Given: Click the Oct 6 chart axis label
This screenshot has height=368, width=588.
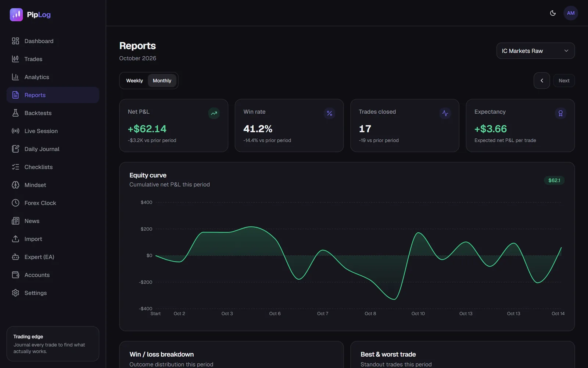Looking at the screenshot, I should [275, 314].
